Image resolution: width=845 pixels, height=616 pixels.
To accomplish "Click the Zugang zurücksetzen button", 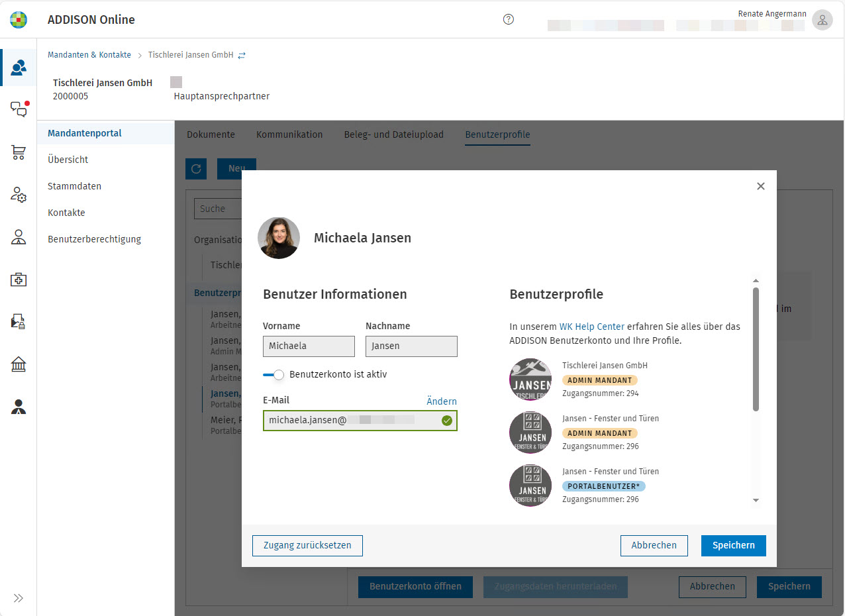I will (307, 546).
